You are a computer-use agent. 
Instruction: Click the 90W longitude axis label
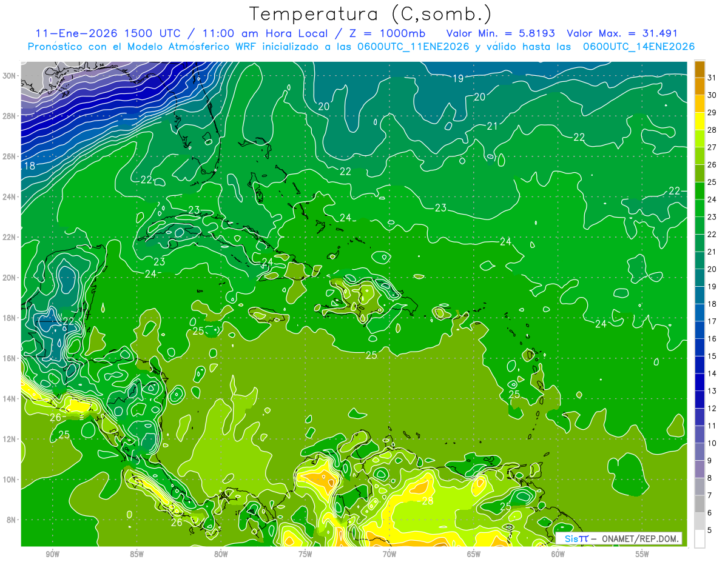(53, 554)
